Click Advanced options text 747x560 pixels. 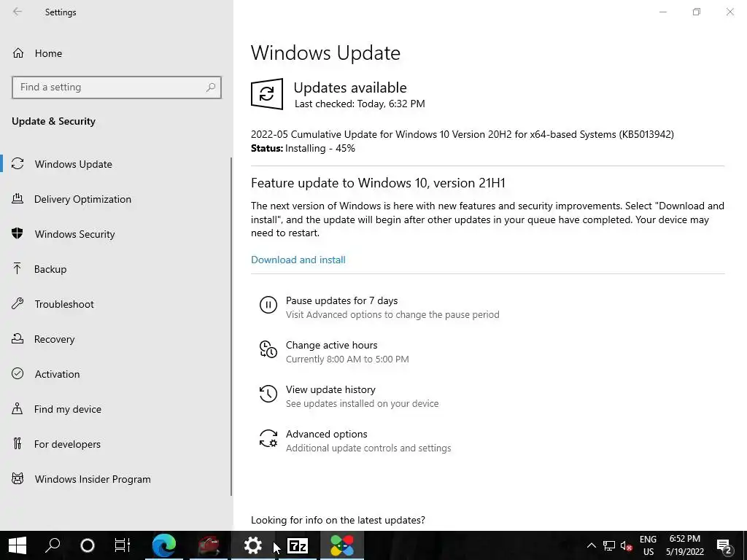326,434
